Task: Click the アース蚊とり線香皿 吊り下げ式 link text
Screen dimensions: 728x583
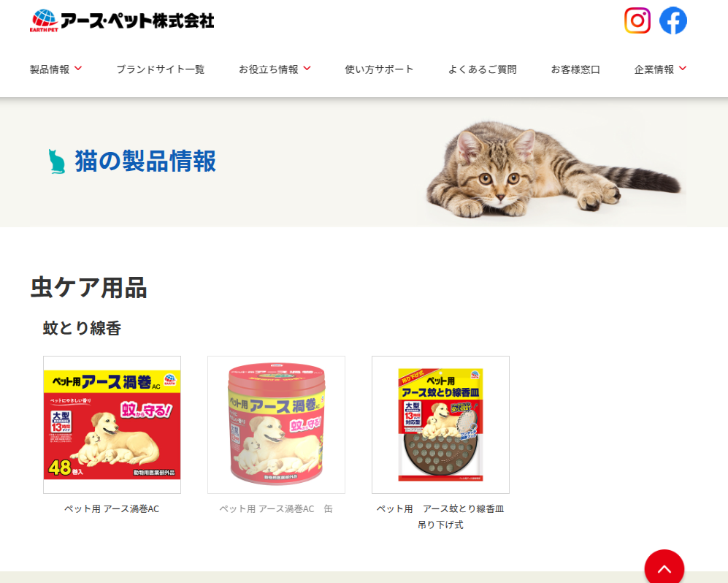Action: [440, 517]
